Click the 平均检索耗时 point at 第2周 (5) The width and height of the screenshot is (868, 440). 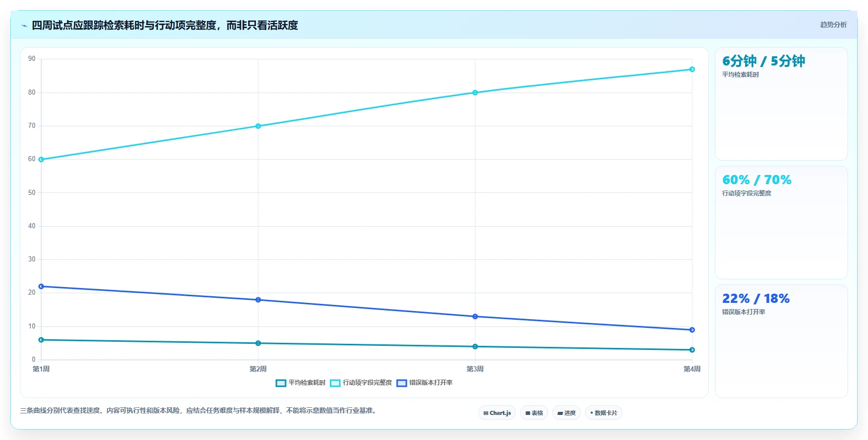click(x=258, y=343)
